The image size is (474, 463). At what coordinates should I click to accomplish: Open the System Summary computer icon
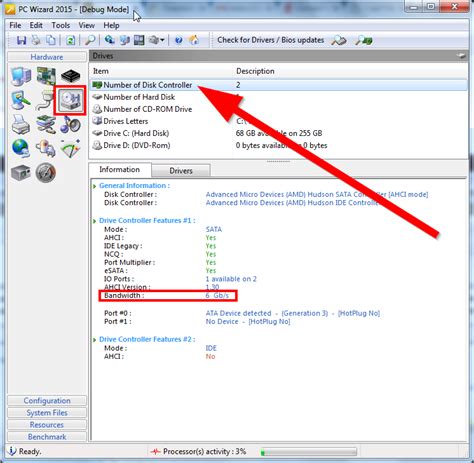(x=21, y=76)
